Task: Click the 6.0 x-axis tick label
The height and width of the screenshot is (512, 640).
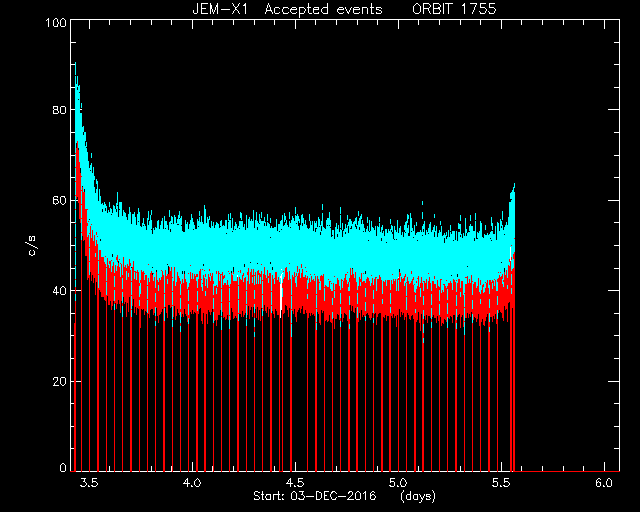Action: click(x=604, y=483)
